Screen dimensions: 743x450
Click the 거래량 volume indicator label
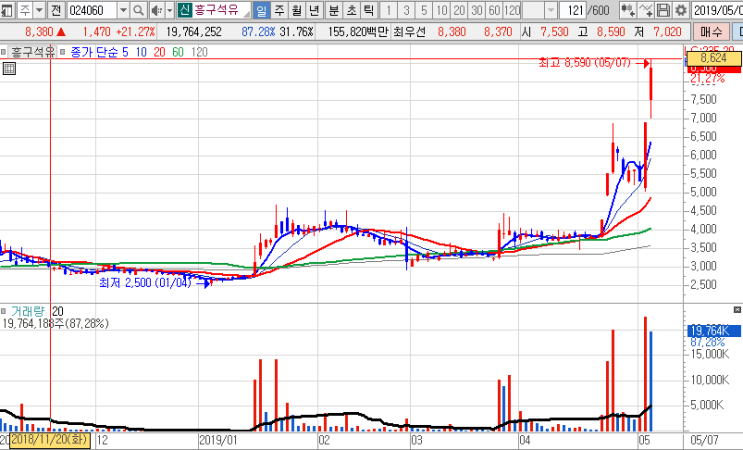tap(28, 311)
